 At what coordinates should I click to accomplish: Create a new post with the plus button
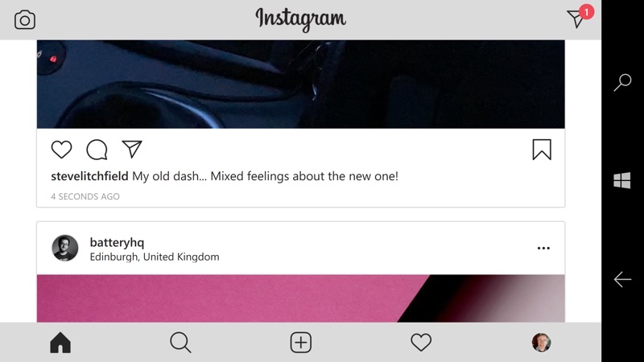point(301,343)
